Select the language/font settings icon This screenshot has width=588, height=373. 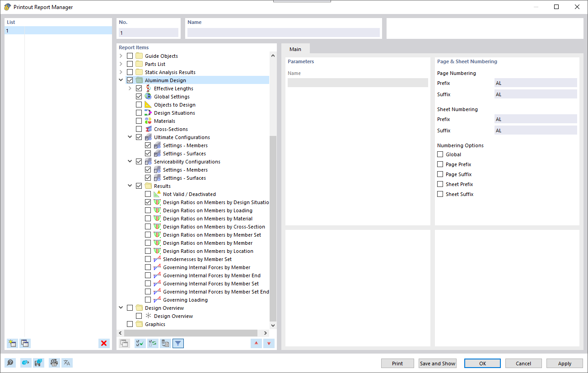click(67, 363)
